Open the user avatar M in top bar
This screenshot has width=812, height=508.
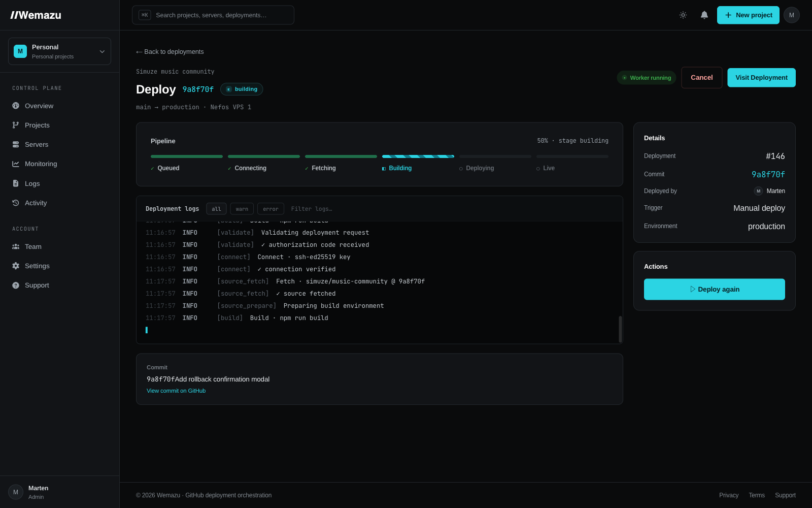792,15
